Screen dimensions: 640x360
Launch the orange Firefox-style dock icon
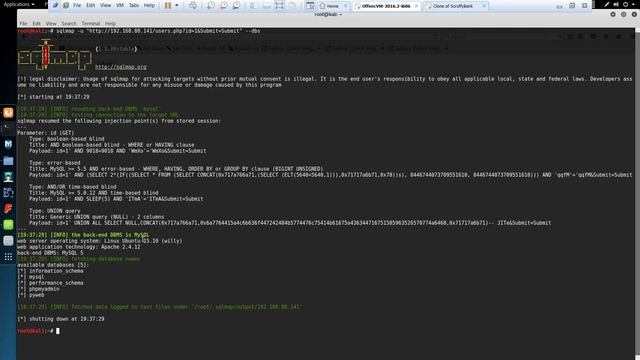[x=8, y=113]
